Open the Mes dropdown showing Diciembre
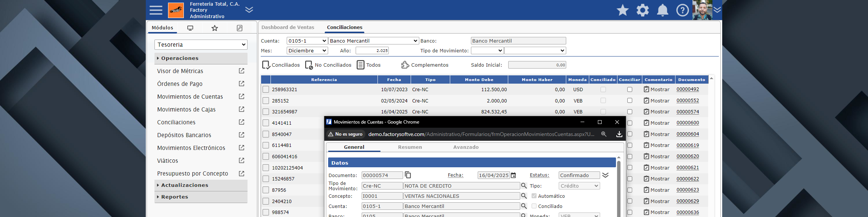This screenshot has width=868, height=217. click(x=307, y=50)
